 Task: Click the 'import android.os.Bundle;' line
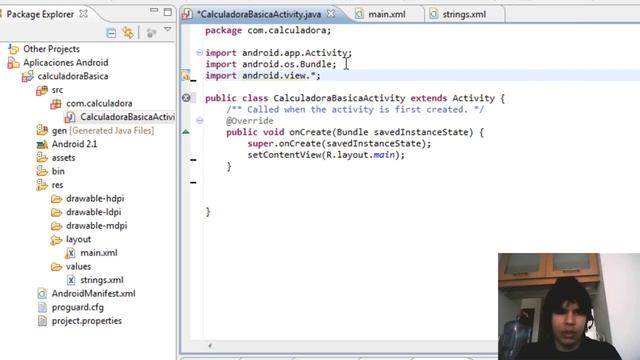pos(271,64)
